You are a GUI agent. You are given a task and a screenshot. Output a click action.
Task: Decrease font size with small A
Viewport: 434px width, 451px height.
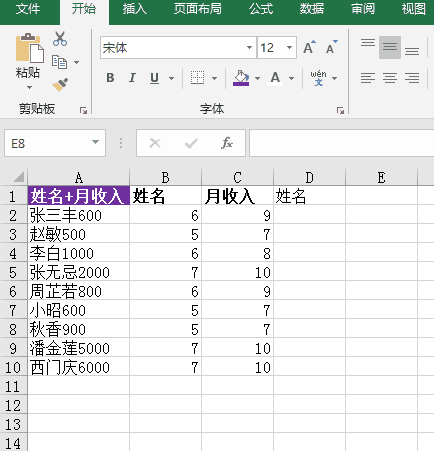tap(331, 48)
